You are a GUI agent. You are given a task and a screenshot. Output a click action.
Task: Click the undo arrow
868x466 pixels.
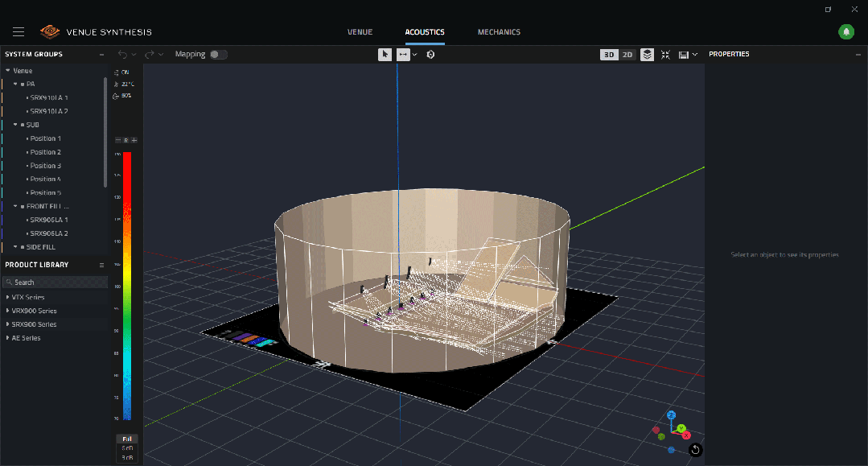tap(122, 54)
